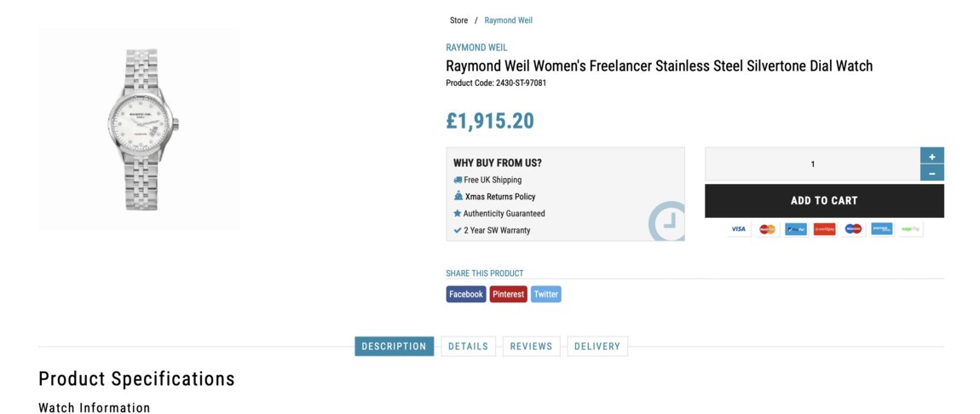Switch to the Details tab

tap(468, 347)
